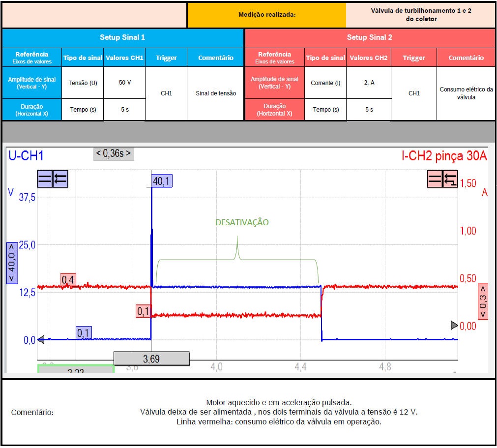Click the blue CH1 horizontal cursor lines icon
Screen dimensions: 497x448
[45, 179]
